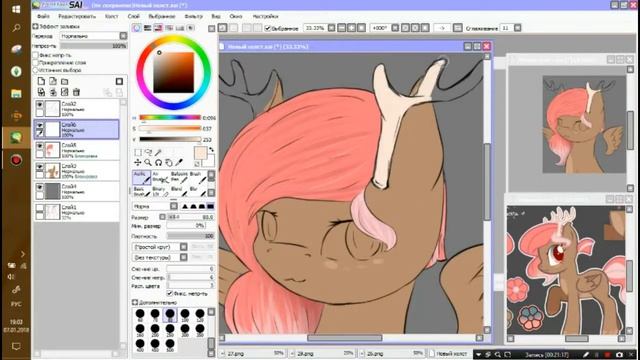Delete the selected layer with trash icon

(76, 92)
